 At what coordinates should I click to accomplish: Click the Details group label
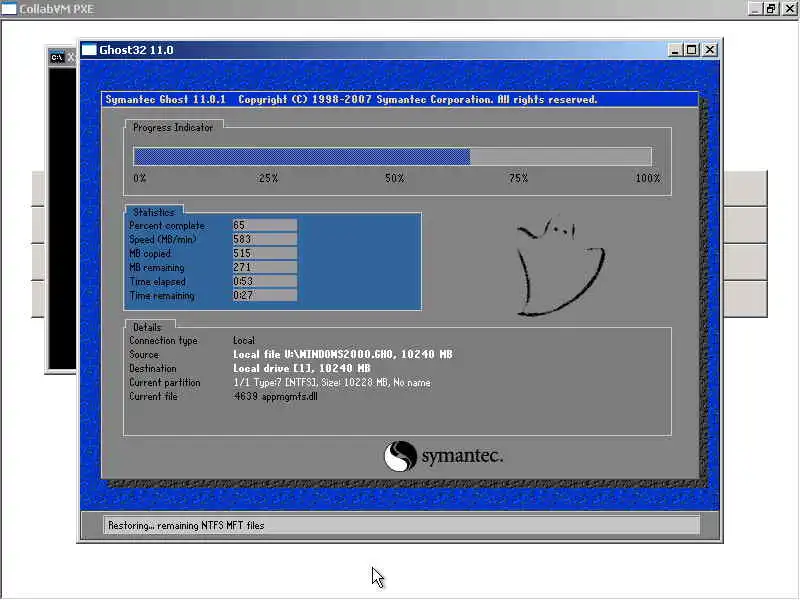[147, 327]
